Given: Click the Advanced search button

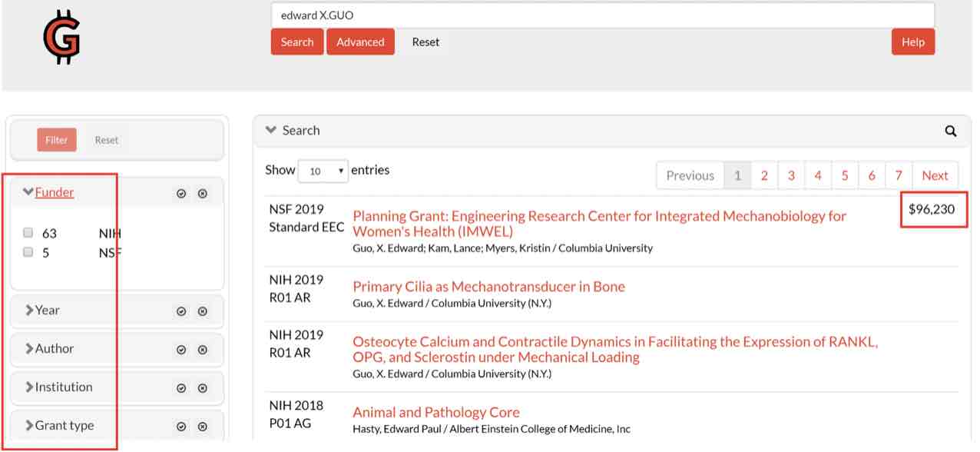Looking at the screenshot, I should [360, 42].
